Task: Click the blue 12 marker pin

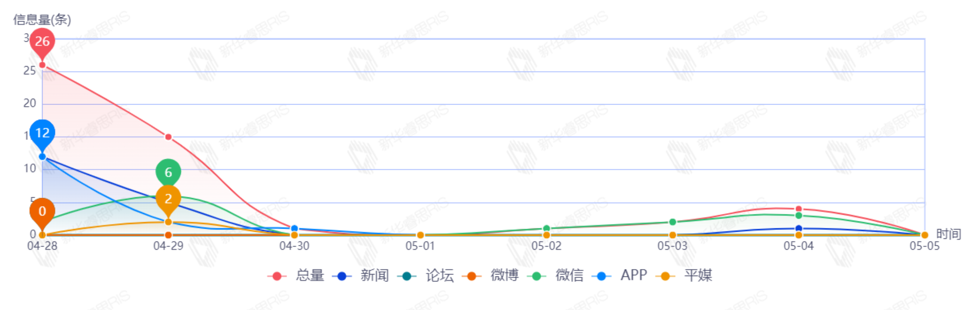Action: click(42, 133)
